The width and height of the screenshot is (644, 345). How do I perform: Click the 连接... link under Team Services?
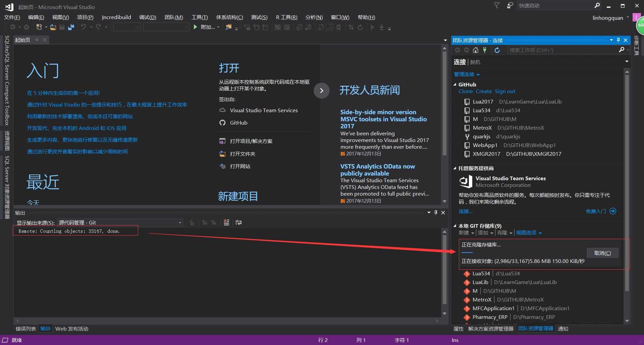coord(466,211)
